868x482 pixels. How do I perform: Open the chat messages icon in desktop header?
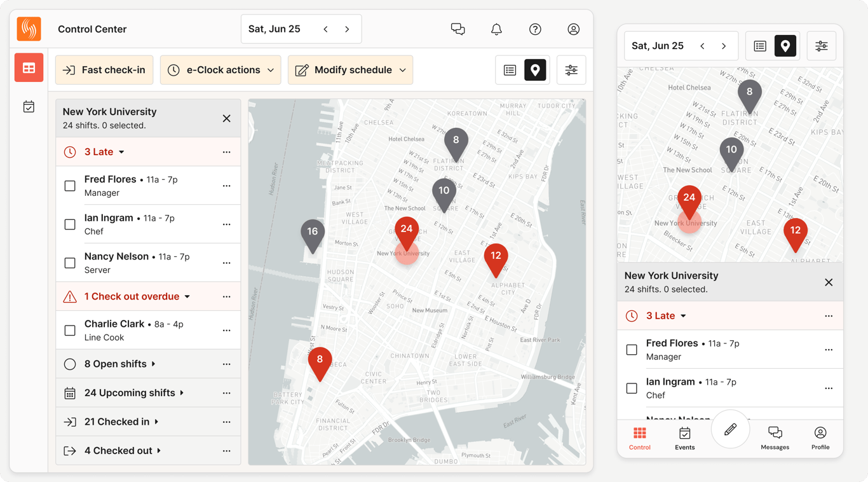458,29
